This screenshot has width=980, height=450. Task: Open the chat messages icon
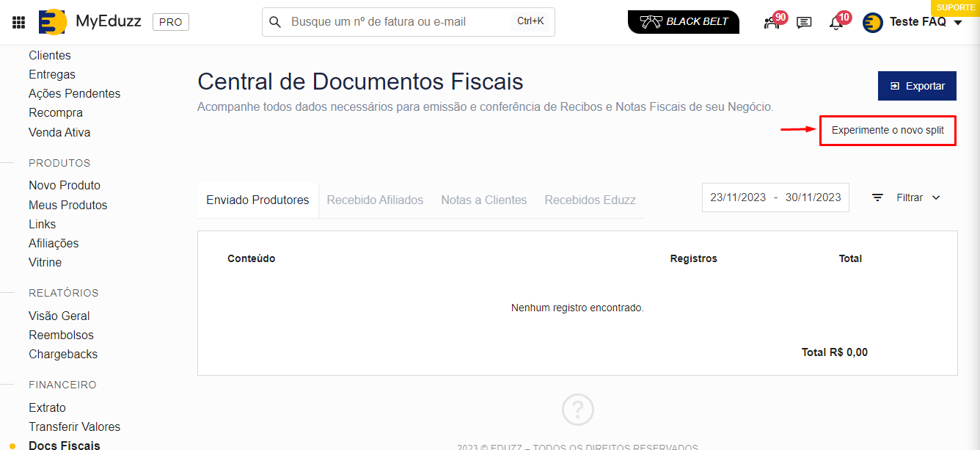[804, 23]
